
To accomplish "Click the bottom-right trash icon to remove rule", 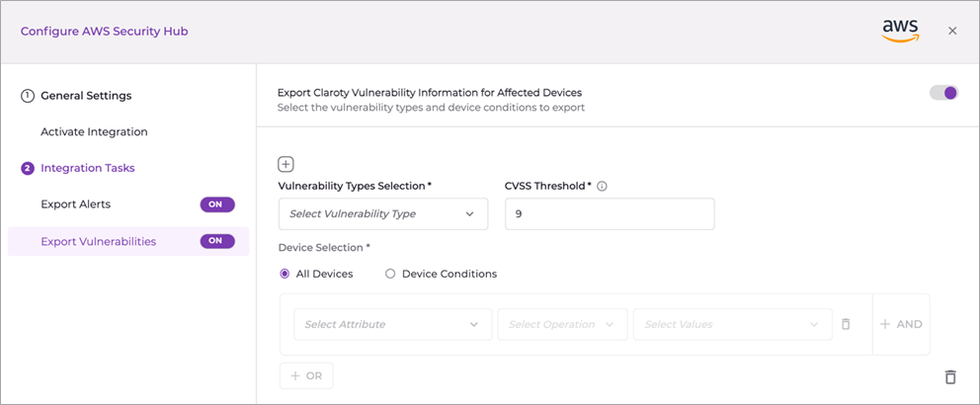I will coord(950,377).
